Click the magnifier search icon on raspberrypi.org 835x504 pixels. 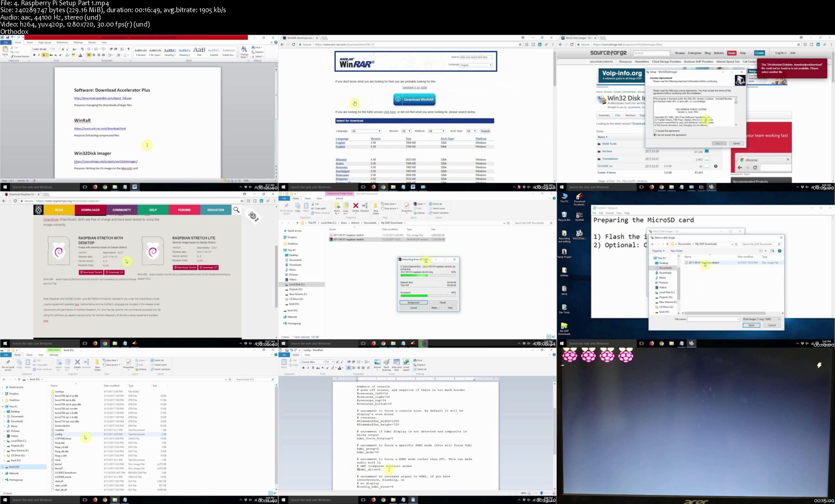(x=236, y=210)
